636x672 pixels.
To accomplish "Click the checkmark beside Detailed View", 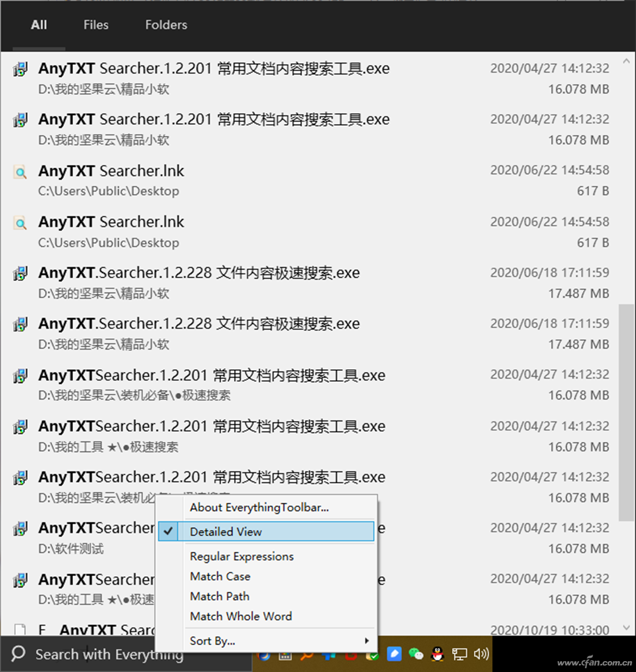I will (169, 532).
